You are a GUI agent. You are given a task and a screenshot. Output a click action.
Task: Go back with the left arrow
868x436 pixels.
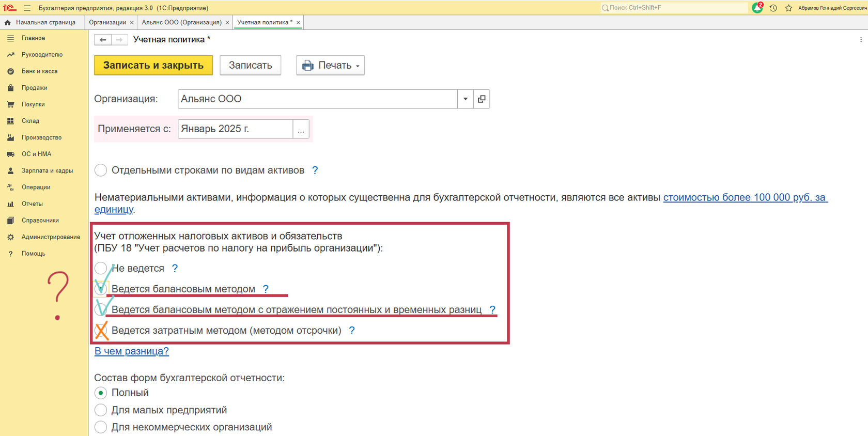point(103,40)
